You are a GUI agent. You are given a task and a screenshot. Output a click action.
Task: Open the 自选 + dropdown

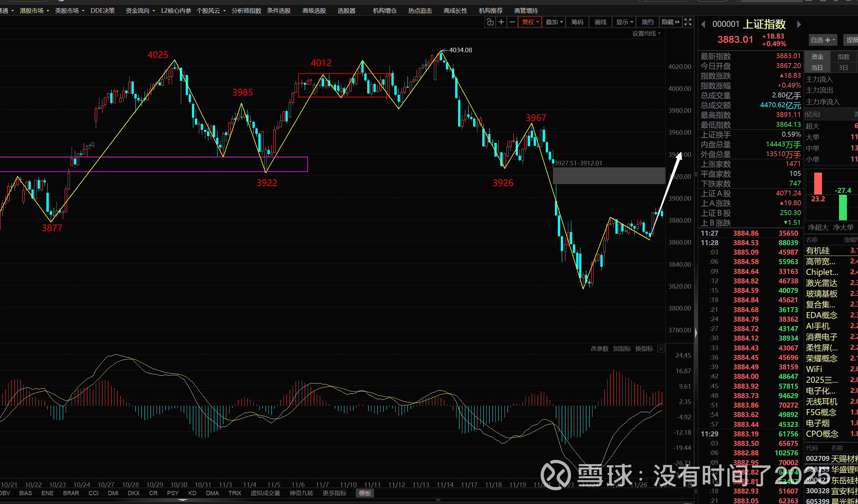pyautogui.click(x=822, y=40)
